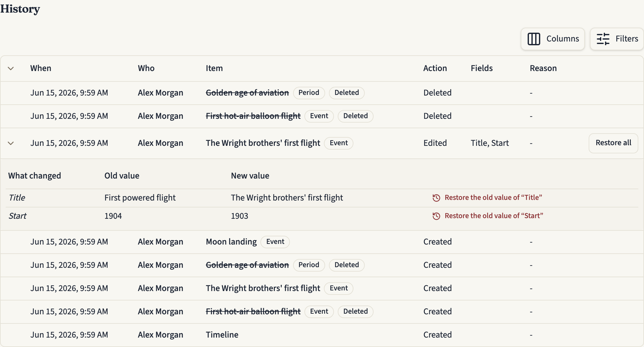Viewport: 644px width, 347px height.
Task: Click Period tag in the top Deleted row
Action: coord(309,93)
